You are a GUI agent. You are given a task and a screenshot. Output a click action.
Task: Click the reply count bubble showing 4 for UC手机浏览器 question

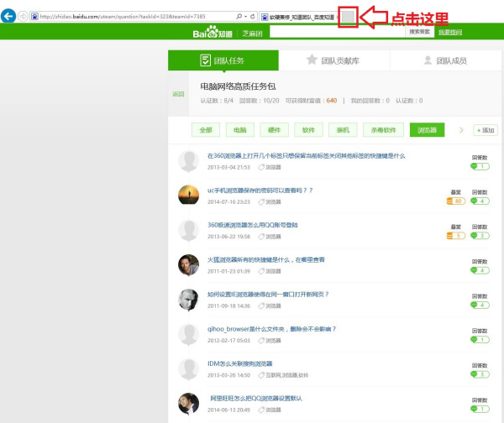tap(480, 201)
